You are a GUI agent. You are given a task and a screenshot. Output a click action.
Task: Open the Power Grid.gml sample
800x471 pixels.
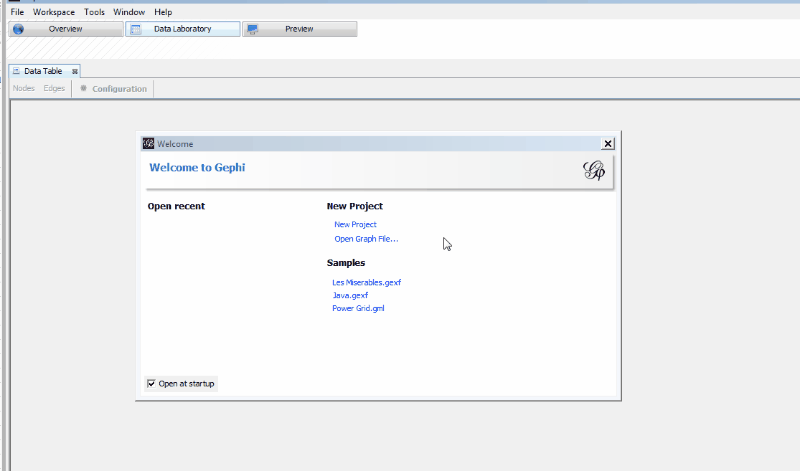[358, 308]
